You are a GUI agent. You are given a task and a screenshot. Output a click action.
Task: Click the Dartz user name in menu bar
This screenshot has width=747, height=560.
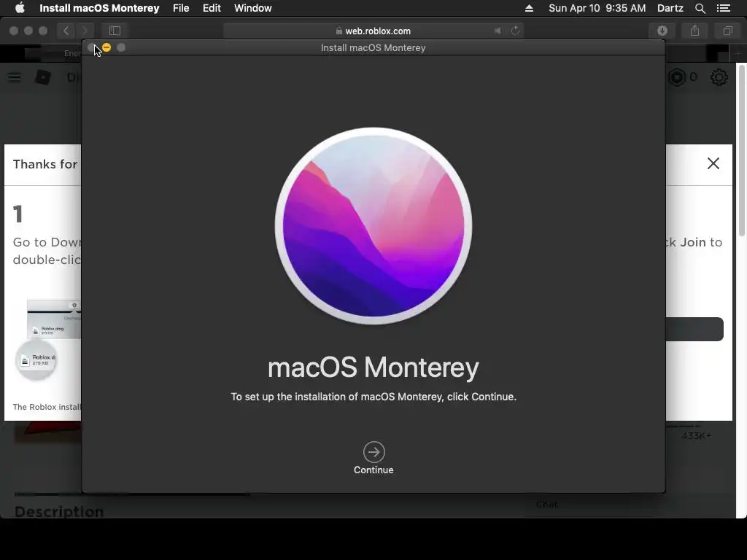coord(670,8)
